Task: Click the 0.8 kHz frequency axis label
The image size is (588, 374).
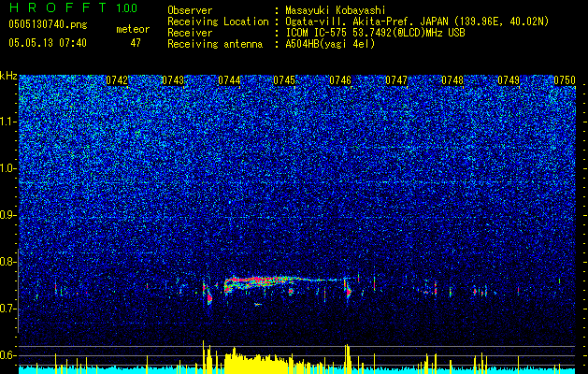Action: coord(8,262)
